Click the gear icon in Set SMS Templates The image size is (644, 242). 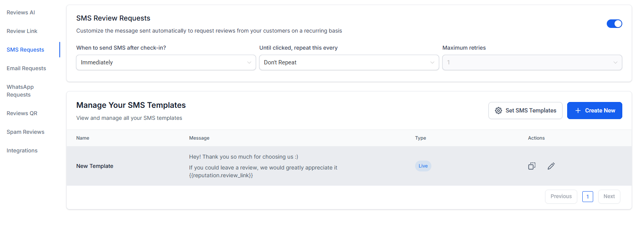pos(499,111)
